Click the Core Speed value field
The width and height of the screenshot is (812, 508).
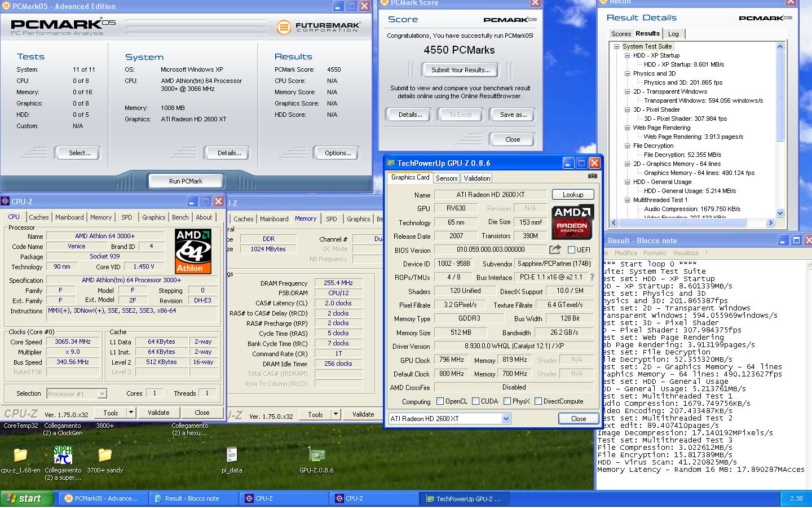[x=73, y=342]
